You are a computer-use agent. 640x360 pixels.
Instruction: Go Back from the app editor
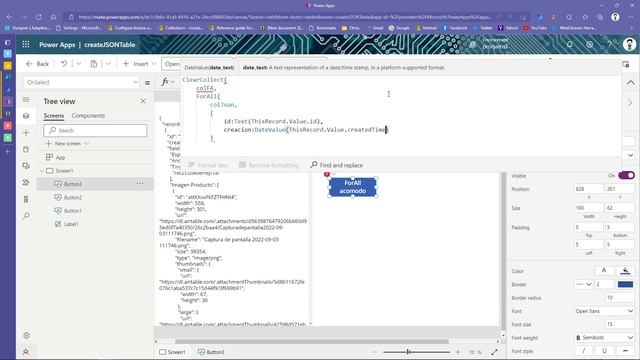(x=37, y=64)
